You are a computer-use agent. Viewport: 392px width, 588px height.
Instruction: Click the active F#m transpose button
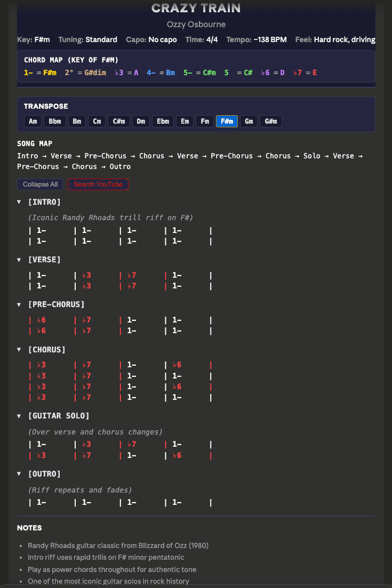click(x=227, y=121)
